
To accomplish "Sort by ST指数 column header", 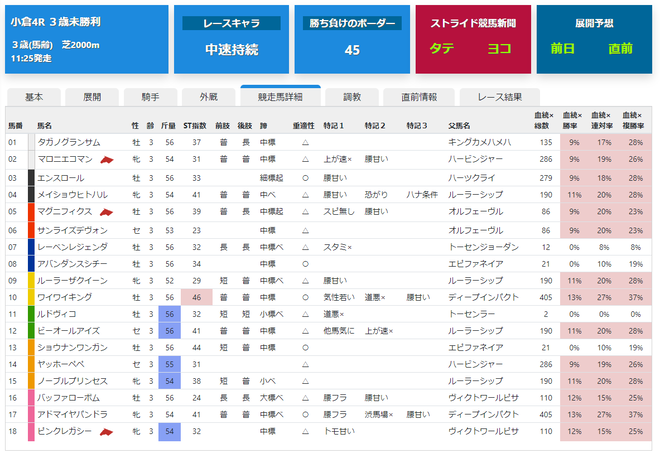I will pyautogui.click(x=195, y=126).
